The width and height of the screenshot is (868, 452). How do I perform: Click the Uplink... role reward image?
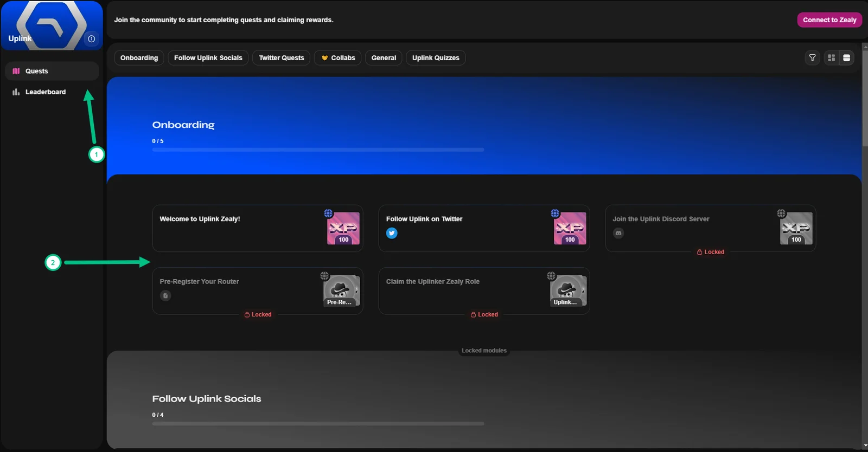pyautogui.click(x=568, y=290)
